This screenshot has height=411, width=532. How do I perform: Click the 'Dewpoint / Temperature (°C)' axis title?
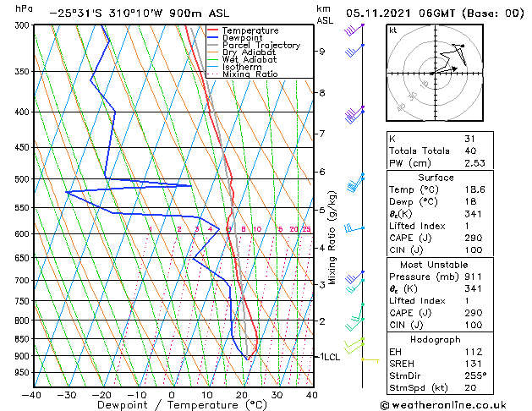[182, 405]
